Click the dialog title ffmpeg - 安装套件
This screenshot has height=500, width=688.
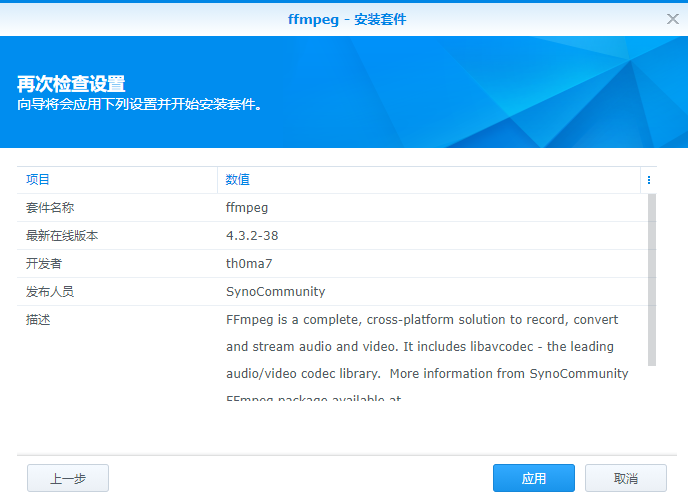tap(347, 19)
